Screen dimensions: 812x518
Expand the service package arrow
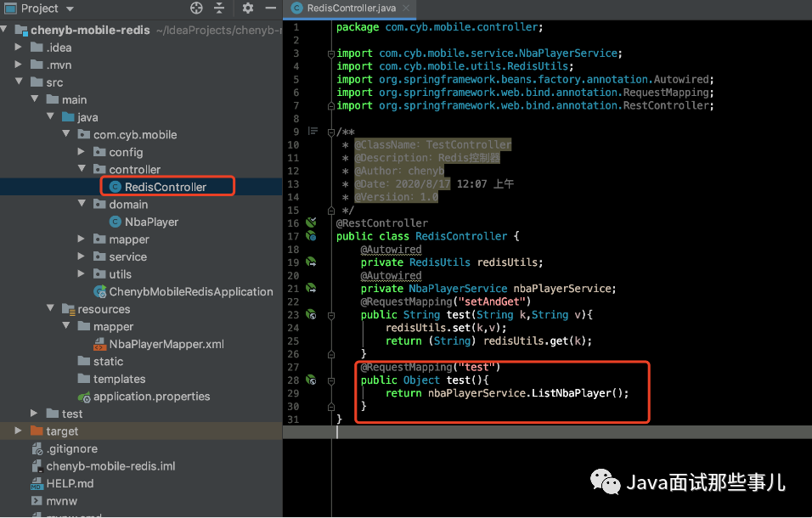tap(82, 256)
